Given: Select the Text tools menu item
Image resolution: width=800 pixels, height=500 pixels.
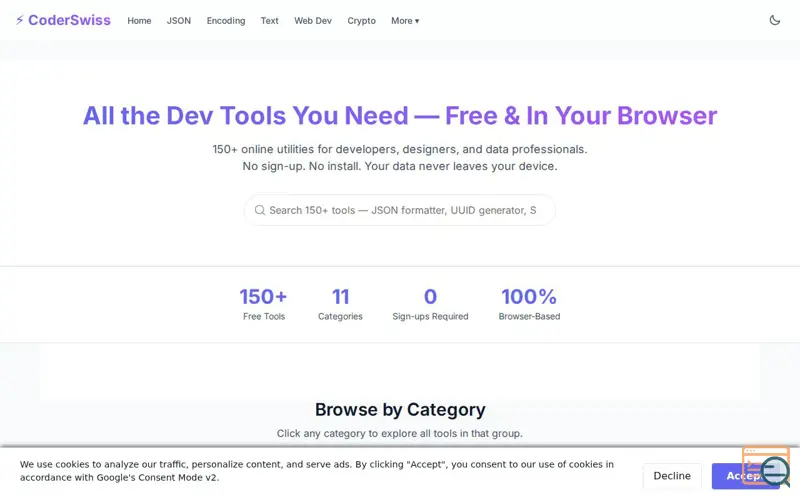Looking at the screenshot, I should (269, 21).
